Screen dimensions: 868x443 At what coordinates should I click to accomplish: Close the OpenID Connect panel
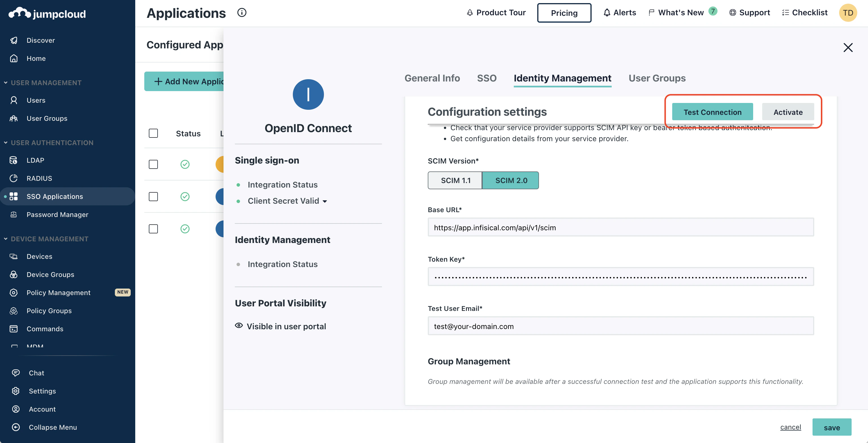tap(848, 48)
